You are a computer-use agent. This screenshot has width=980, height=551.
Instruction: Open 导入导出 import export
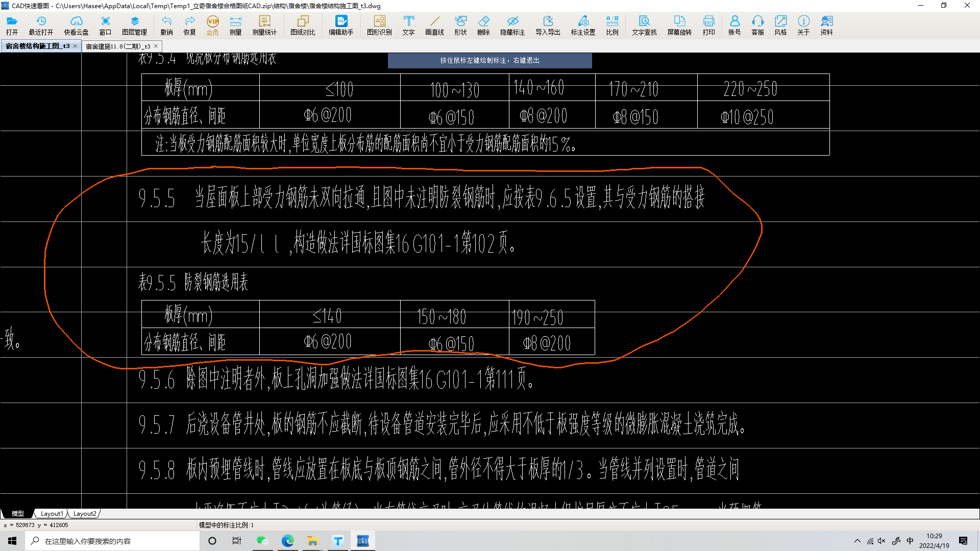coord(548,25)
